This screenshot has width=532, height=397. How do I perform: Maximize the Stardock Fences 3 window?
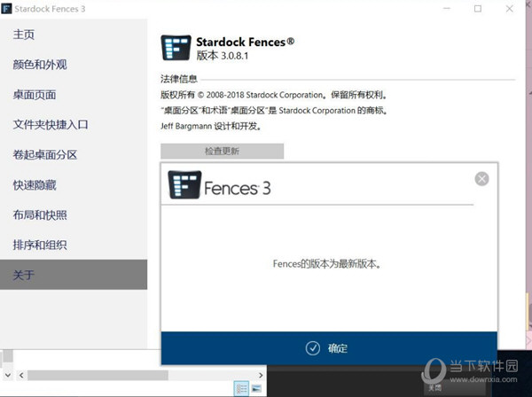tap(478, 9)
